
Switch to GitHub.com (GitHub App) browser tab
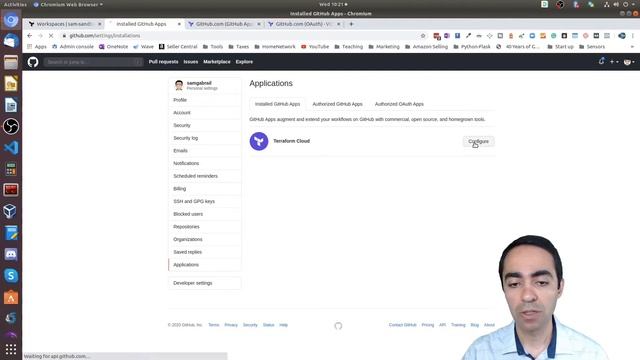click(224, 24)
